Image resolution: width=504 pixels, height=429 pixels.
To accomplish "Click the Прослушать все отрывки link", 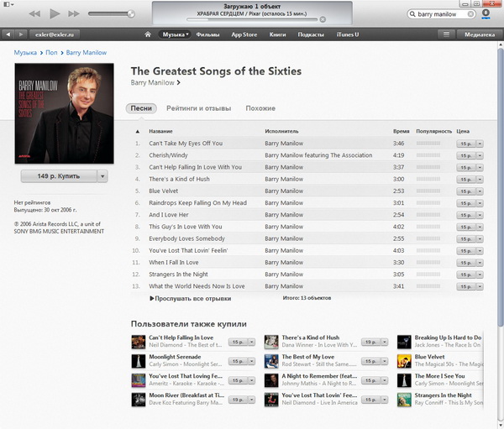I will pyautogui.click(x=191, y=299).
